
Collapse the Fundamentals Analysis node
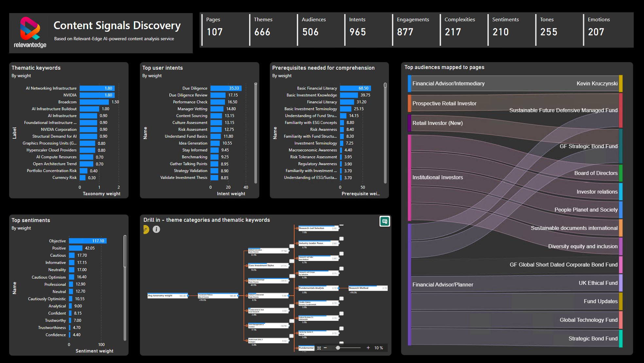[339, 288]
